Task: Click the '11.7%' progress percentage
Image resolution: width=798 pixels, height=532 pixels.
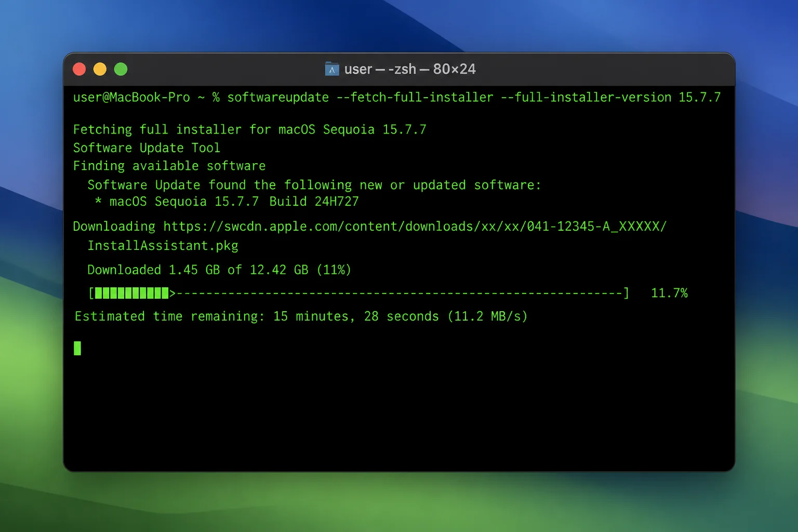Action: click(669, 293)
